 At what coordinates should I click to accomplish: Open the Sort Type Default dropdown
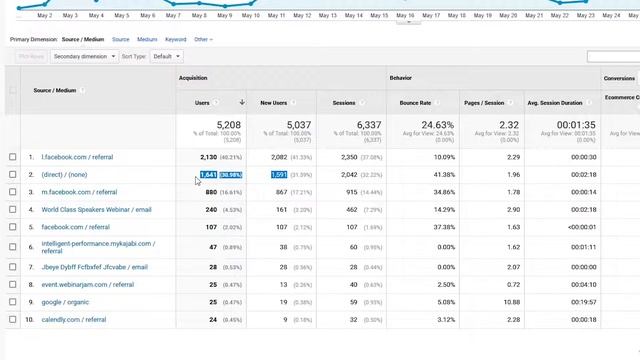point(167,56)
